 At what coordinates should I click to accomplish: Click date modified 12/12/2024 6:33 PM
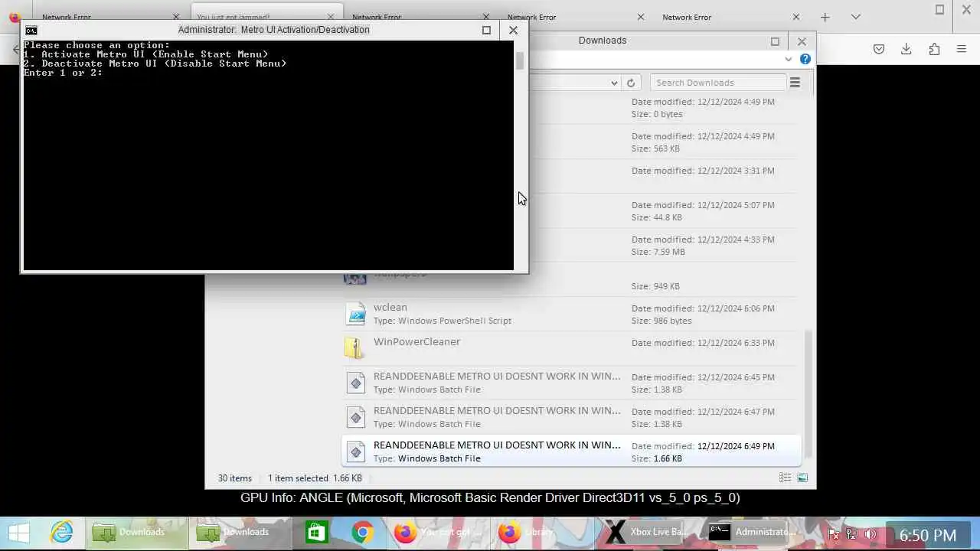(x=703, y=343)
